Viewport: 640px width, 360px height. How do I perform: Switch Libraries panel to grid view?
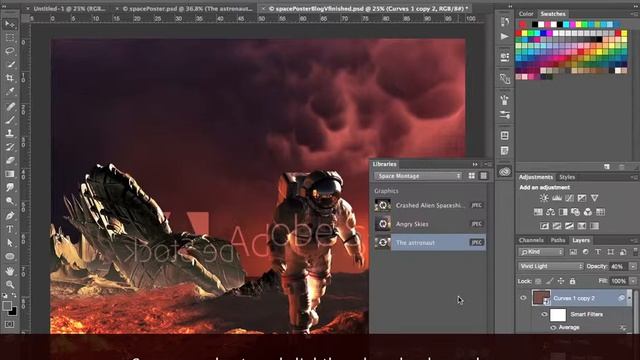(472, 176)
